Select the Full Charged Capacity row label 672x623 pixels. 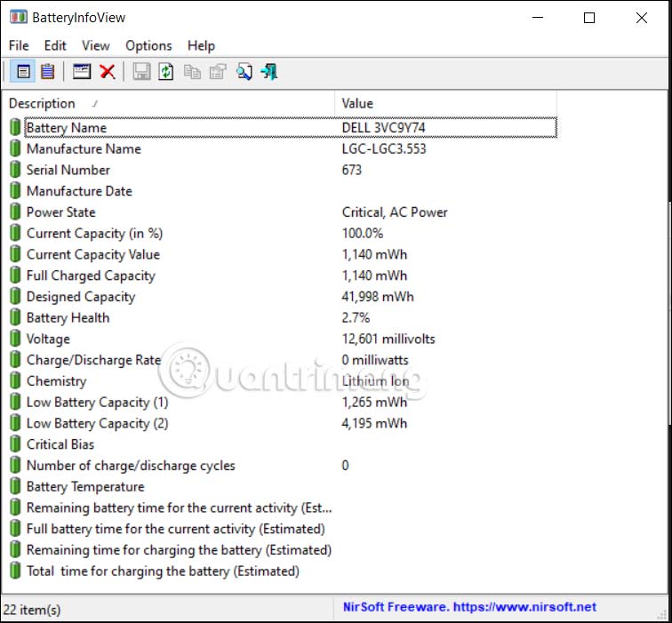coord(91,276)
